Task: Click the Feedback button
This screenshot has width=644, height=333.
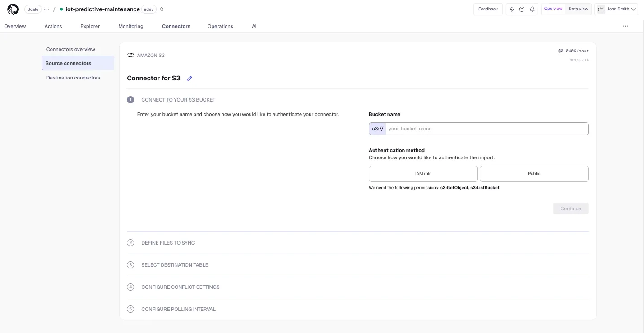Action: pyautogui.click(x=488, y=9)
